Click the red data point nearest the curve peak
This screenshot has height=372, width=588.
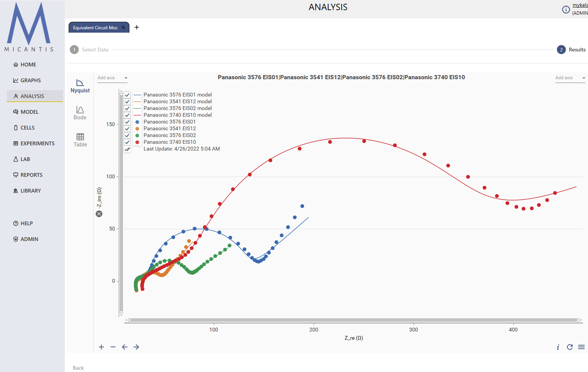(364, 141)
